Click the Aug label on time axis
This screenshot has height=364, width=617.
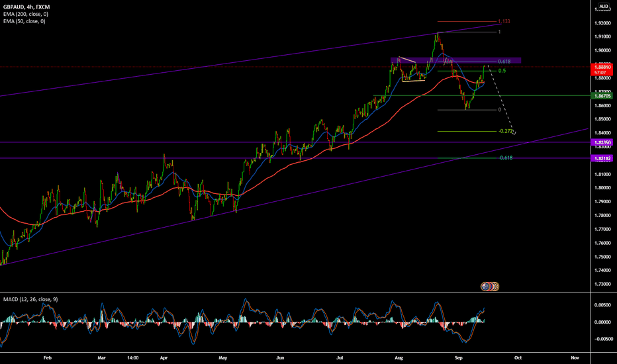tap(399, 357)
